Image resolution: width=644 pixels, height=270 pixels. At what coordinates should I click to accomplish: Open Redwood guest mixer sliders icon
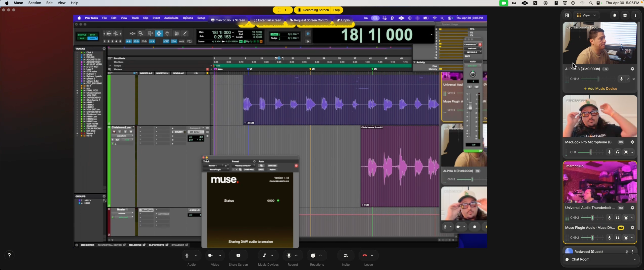pos(627,252)
